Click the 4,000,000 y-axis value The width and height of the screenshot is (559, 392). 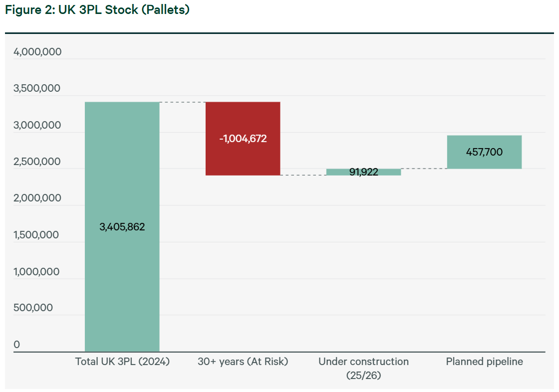point(37,52)
